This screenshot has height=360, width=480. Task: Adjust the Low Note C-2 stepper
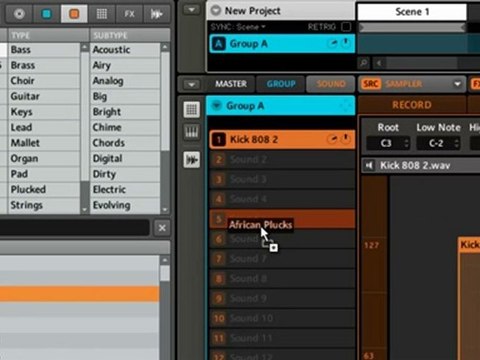coord(457,144)
